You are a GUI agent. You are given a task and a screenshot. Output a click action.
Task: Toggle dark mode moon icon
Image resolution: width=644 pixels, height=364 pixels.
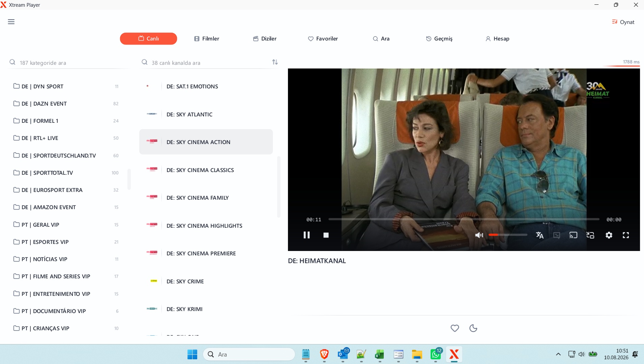[473, 328]
